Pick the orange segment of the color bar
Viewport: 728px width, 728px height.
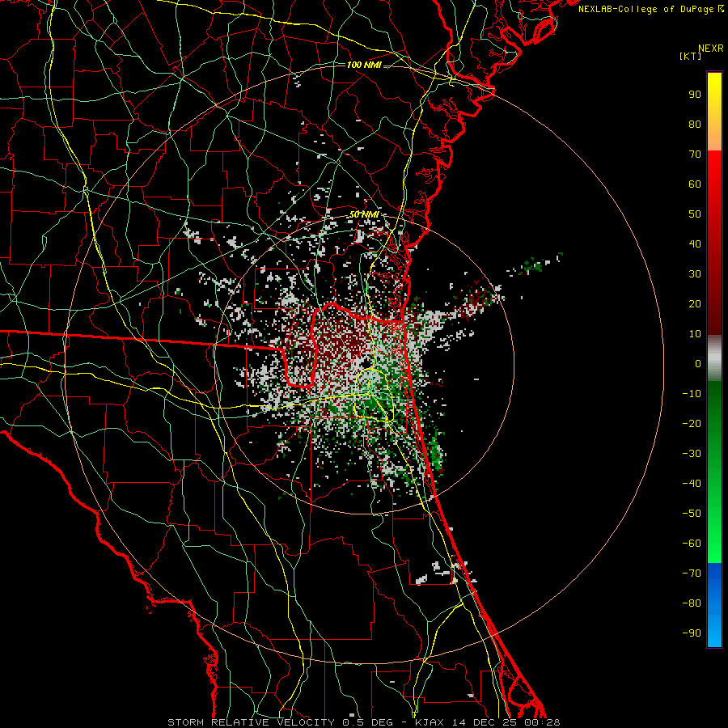(714, 138)
